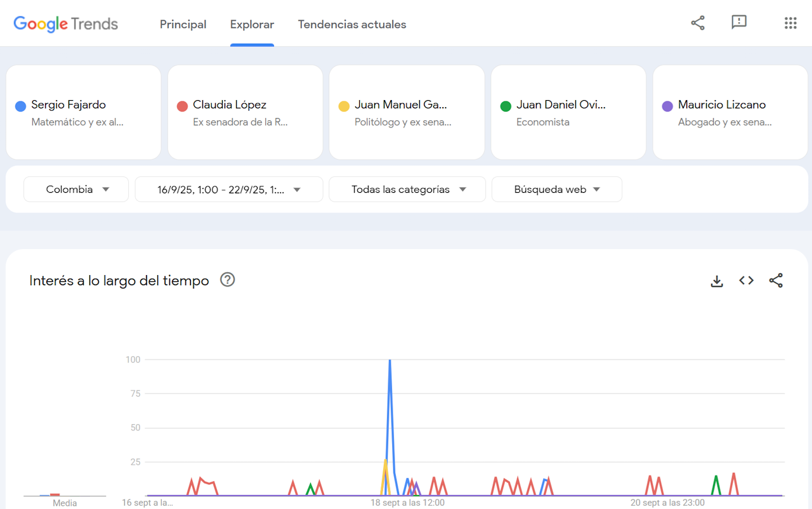Select the Explorar tab
This screenshot has height=509, width=812.
[x=252, y=25]
